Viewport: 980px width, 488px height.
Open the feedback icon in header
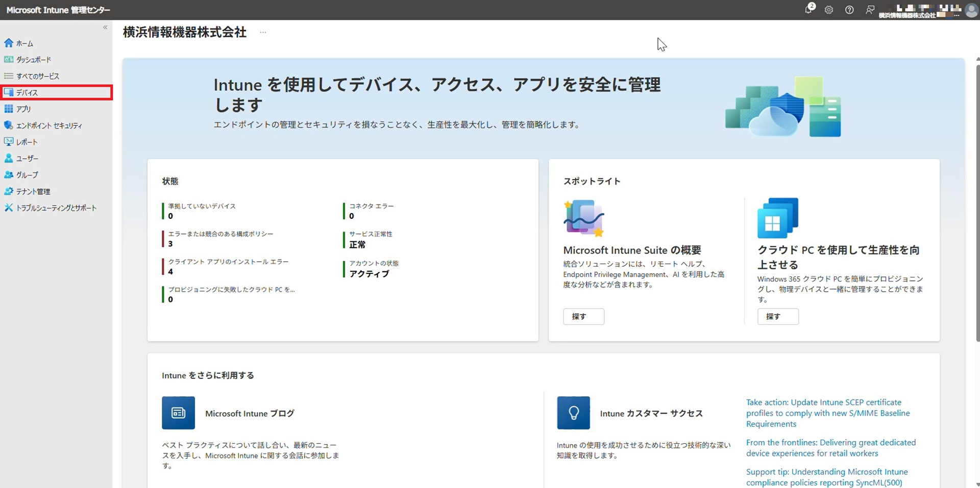pos(870,10)
